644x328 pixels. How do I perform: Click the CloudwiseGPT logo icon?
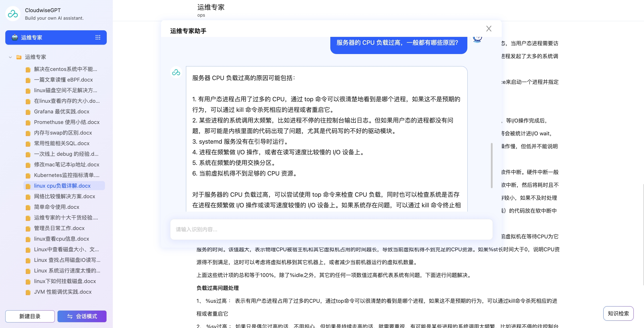(13, 14)
